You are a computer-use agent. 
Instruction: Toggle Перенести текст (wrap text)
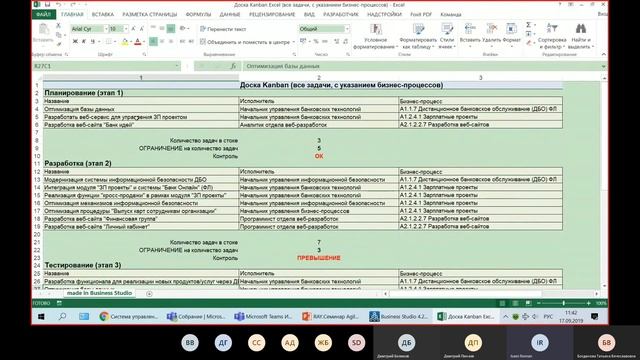tap(223, 29)
